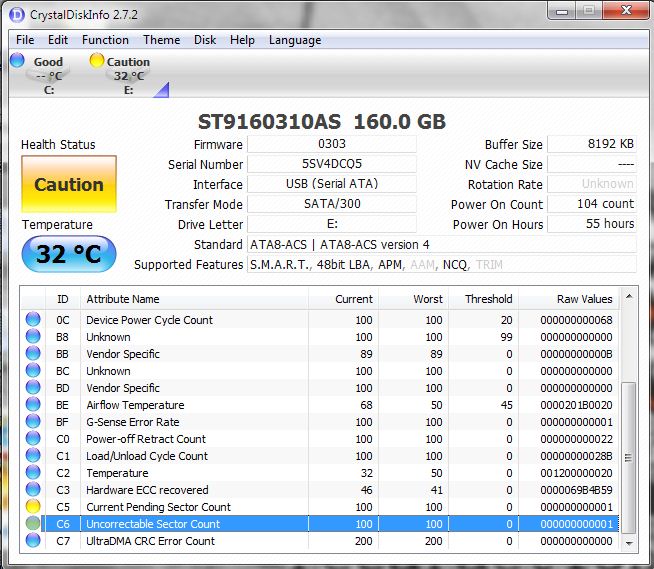Click the status orb for Device Power Cycle Count
Image resolution: width=654 pixels, height=569 pixels.
pos(33,319)
